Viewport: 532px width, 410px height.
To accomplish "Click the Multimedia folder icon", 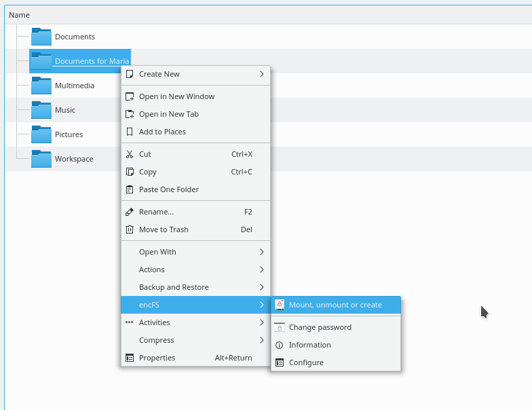I will pos(41,86).
